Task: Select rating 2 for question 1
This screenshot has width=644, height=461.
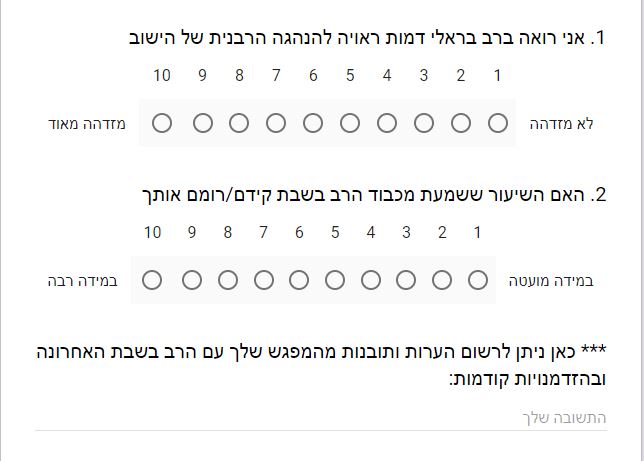Action: click(x=461, y=123)
